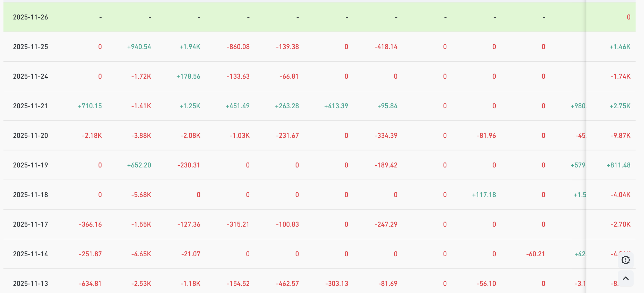Click the +710.15 value on 2025-11-21
Viewport: 644px width, 293px height.
[x=90, y=106]
